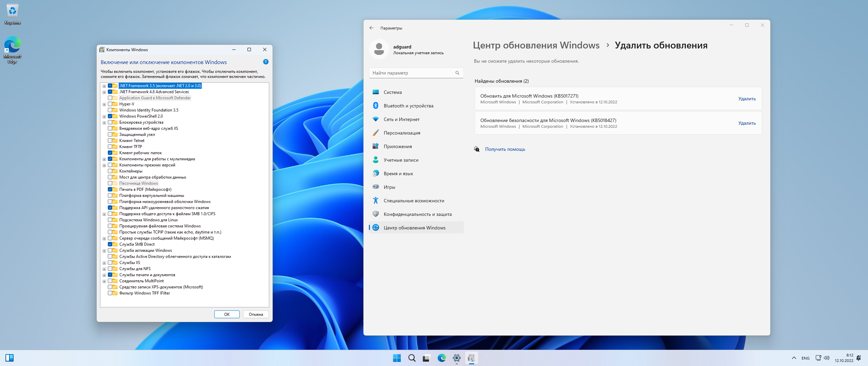This screenshot has height=366, width=868.
Task: Focus the Найти параметр search field
Action: click(x=416, y=73)
